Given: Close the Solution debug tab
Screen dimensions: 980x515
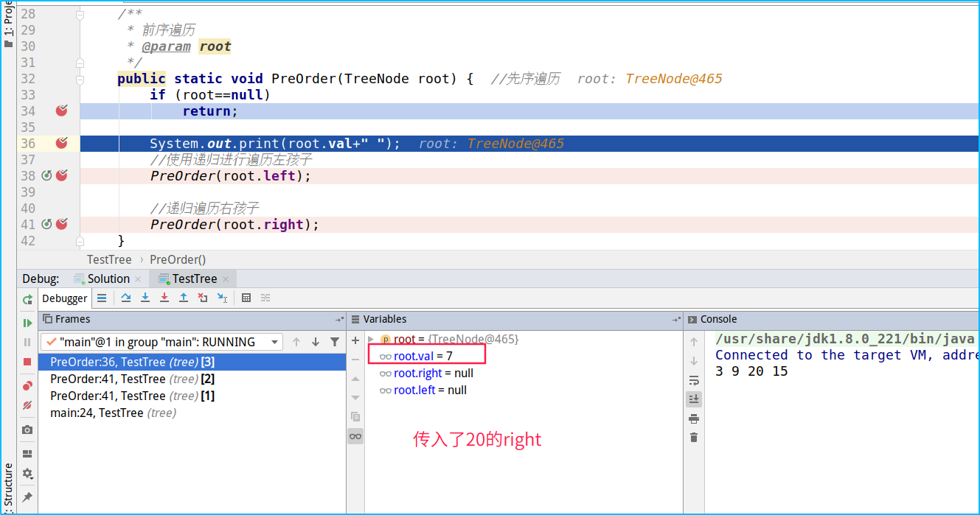Looking at the screenshot, I should [x=138, y=279].
